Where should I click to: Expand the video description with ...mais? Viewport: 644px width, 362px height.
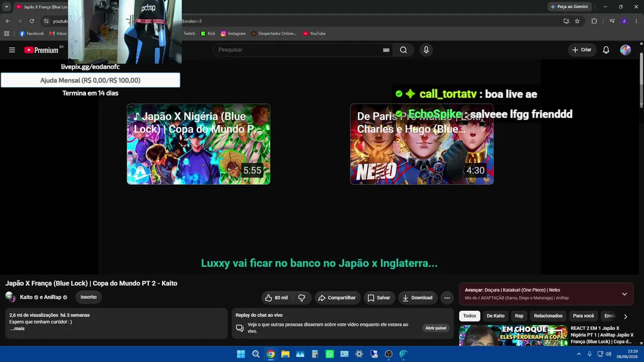17,328
